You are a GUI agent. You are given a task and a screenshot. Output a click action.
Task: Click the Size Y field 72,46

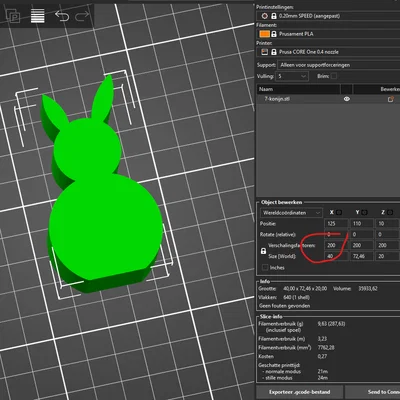(361, 256)
